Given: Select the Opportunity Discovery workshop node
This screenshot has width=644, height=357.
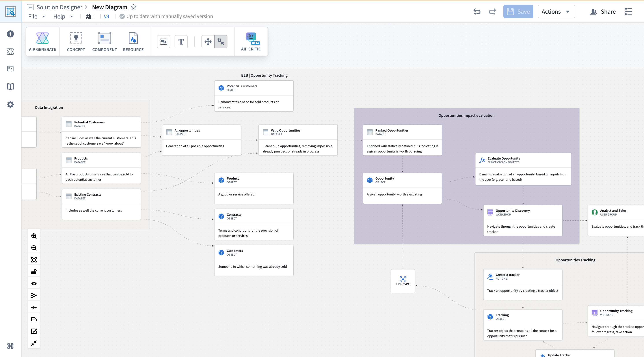Looking at the screenshot, I should [x=523, y=221].
